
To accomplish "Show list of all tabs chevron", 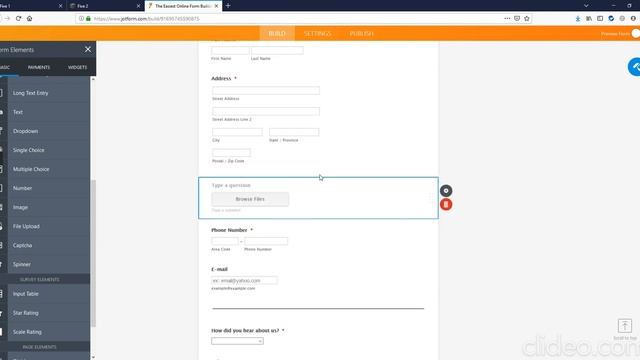I will tap(586, 6).
